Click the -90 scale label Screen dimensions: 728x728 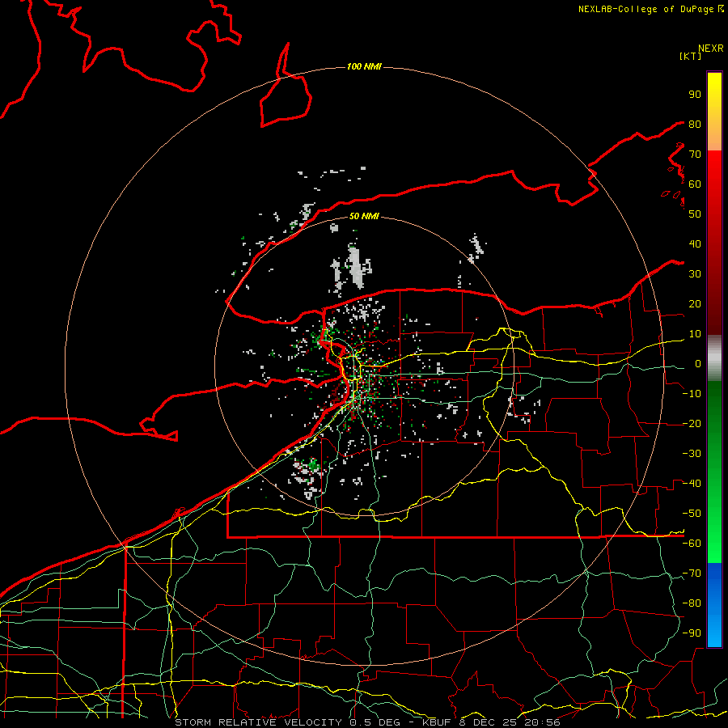pyautogui.click(x=692, y=633)
